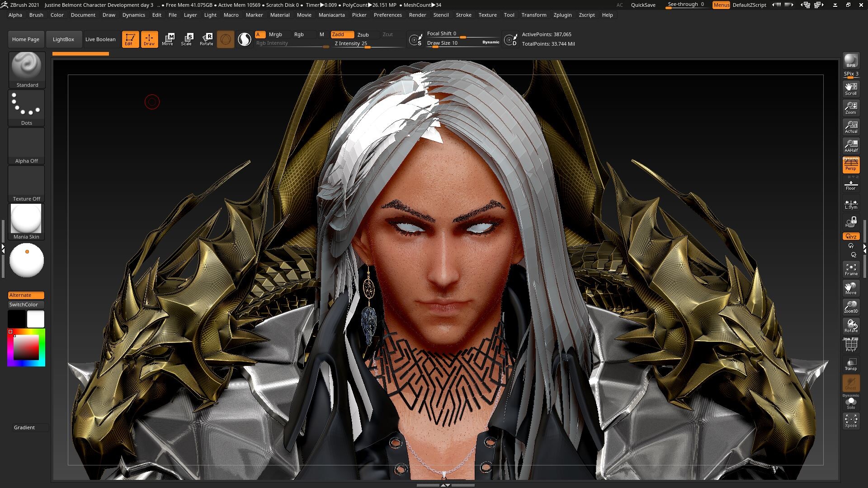
Task: Select the Rotate tool in top toolbar
Action: pyautogui.click(x=206, y=39)
